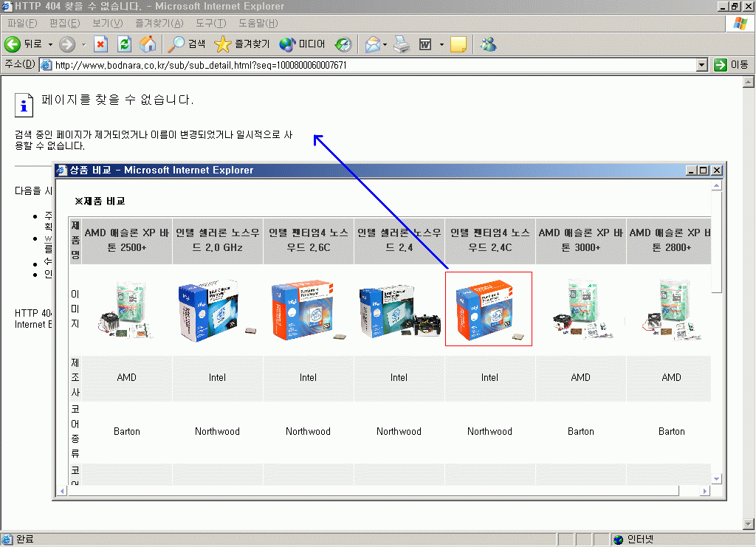Open the forward history dropdown arrow
756x547 pixels.
83,44
